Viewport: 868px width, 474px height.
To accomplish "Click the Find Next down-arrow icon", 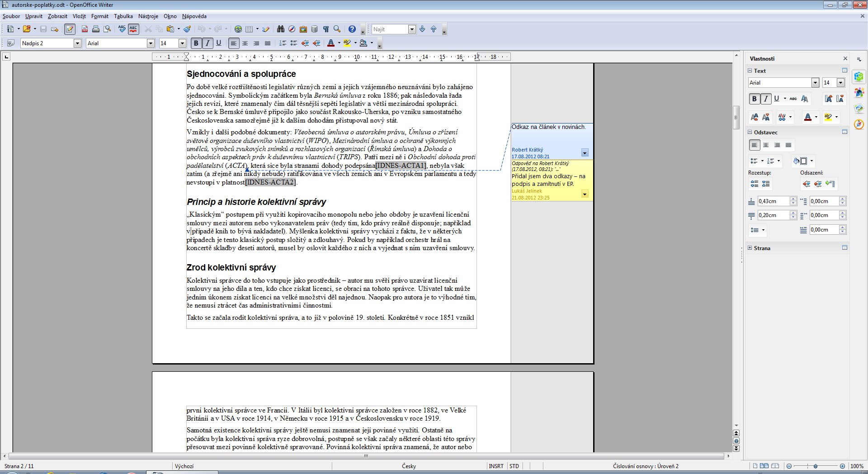I will pyautogui.click(x=422, y=29).
